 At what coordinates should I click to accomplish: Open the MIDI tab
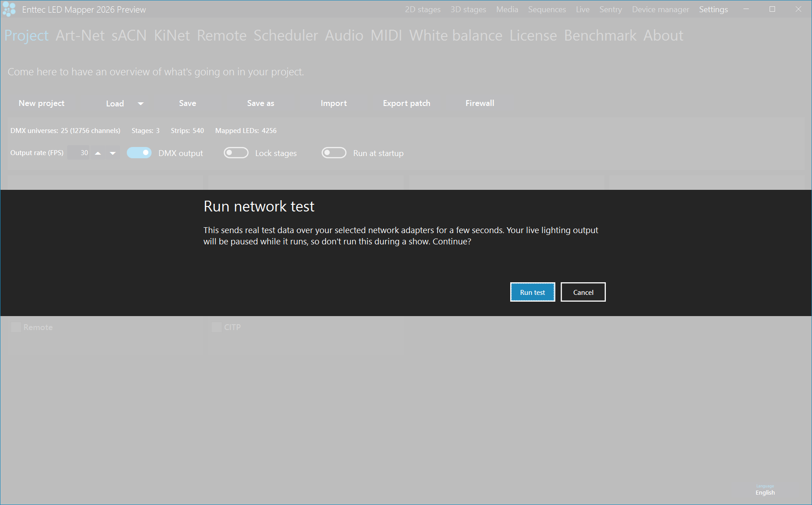386,36
